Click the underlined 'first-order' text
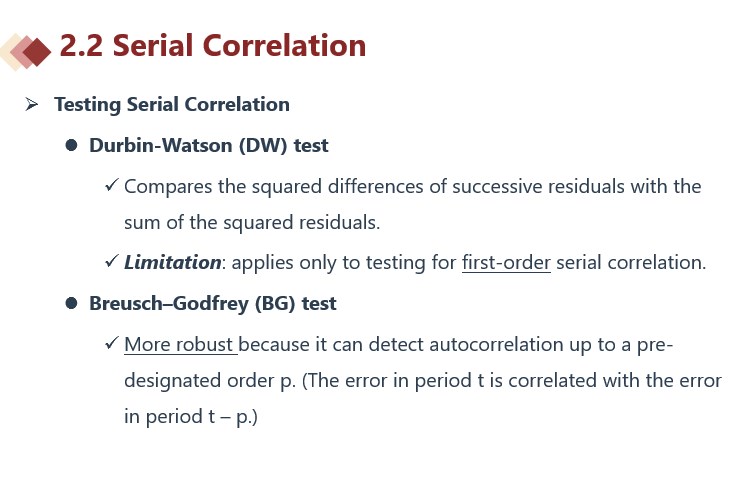The height and width of the screenshot is (501, 756). tap(506, 263)
